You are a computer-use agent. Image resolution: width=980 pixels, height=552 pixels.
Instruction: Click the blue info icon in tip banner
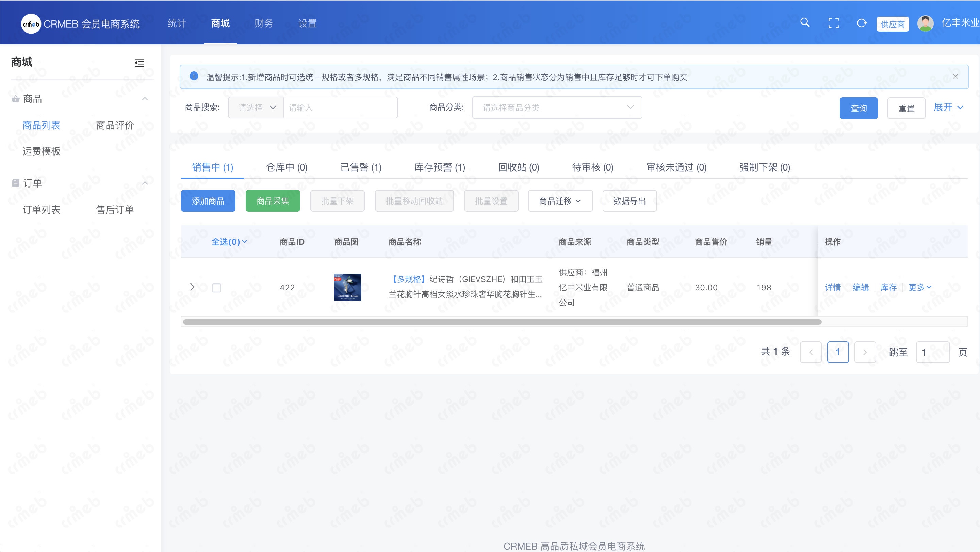click(194, 77)
